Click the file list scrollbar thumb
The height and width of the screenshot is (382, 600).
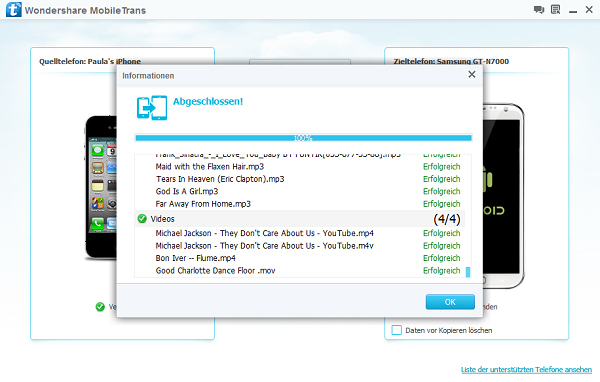[468, 272]
